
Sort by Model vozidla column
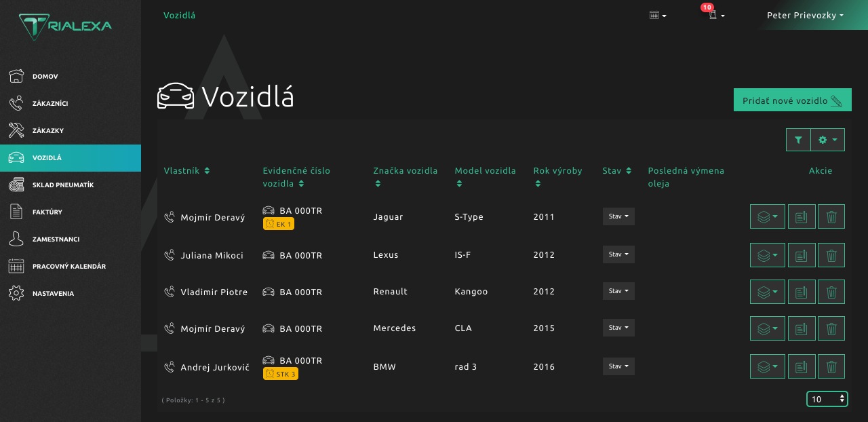485,177
